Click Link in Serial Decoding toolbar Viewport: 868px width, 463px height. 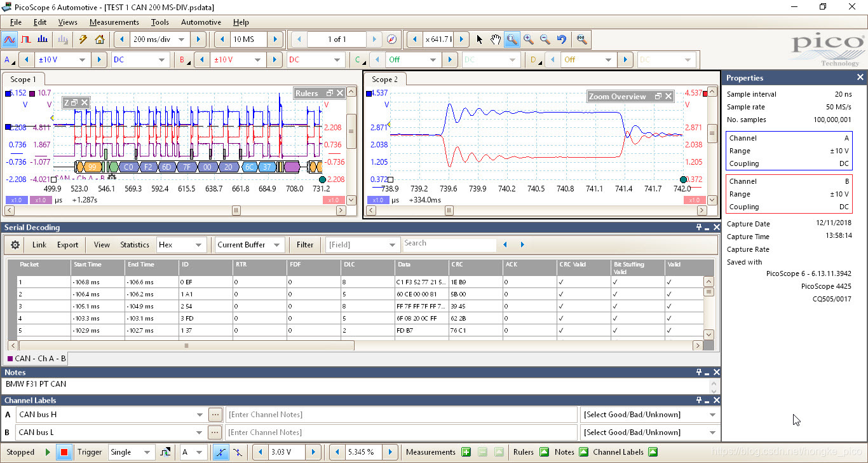(39, 245)
